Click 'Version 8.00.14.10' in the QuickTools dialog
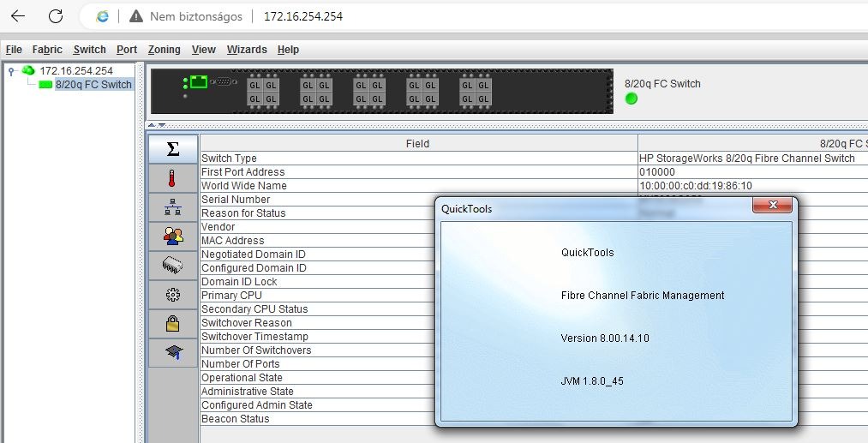 604,338
